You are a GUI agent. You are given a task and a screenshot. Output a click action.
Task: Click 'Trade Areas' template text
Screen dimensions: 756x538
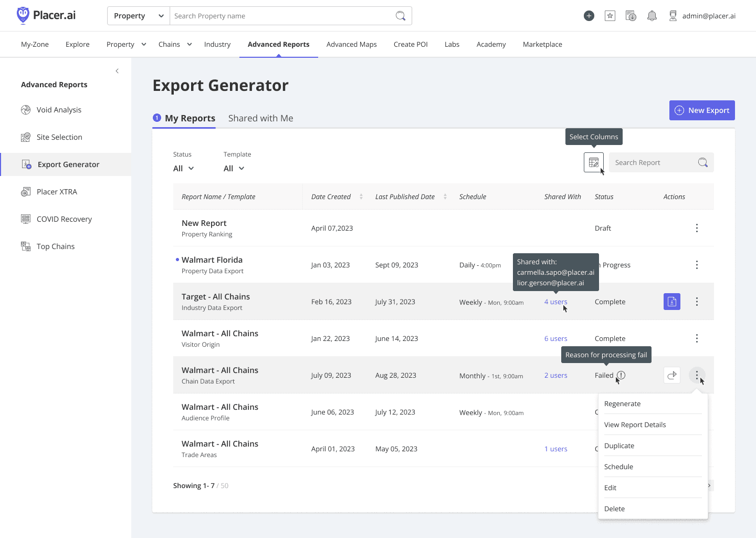199,455
